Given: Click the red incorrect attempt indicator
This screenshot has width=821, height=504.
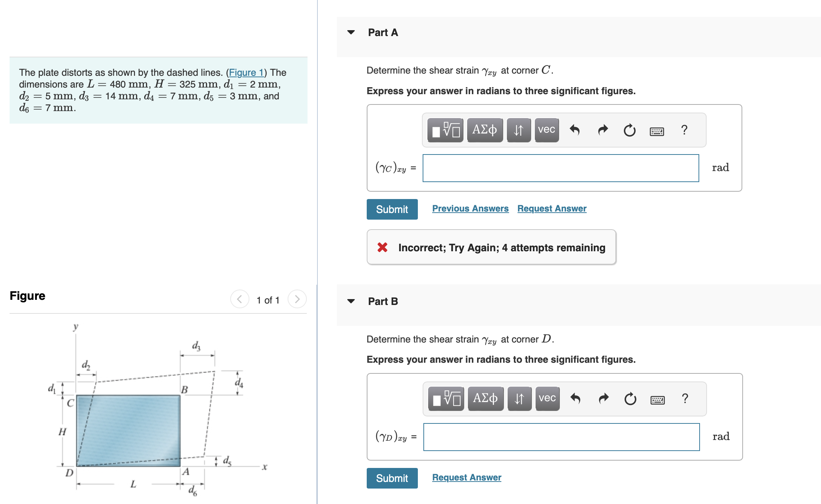Looking at the screenshot, I should [383, 247].
